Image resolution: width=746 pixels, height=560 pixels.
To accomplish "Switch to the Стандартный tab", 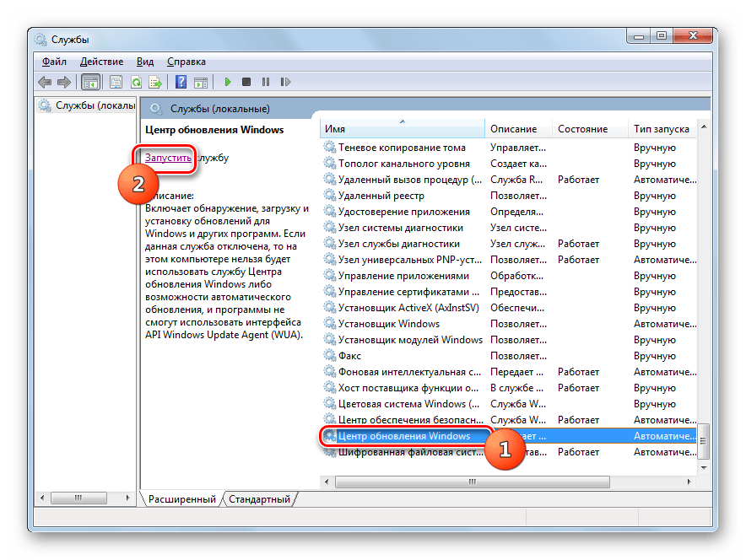I will coord(259,499).
